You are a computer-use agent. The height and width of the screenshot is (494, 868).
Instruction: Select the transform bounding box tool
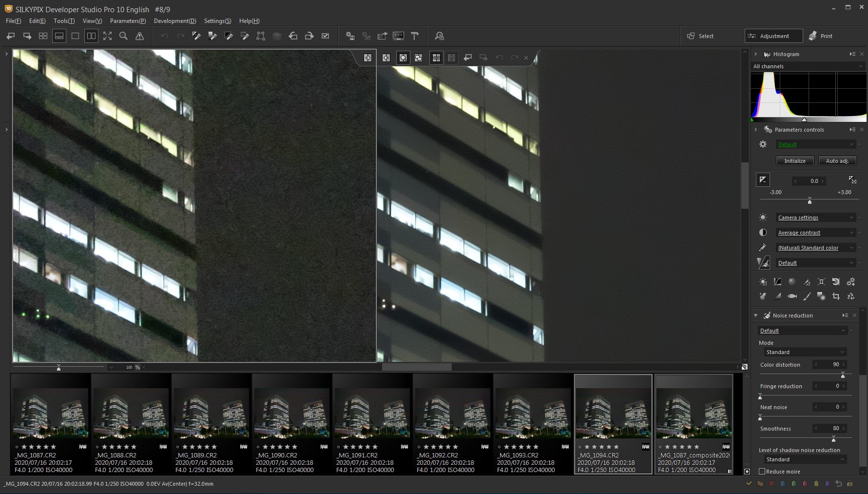pos(261,36)
